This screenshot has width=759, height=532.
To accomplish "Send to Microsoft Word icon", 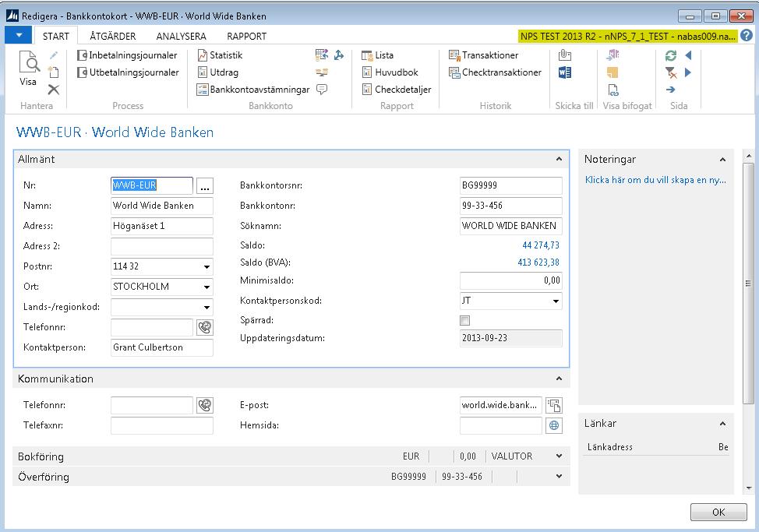I will (565, 72).
